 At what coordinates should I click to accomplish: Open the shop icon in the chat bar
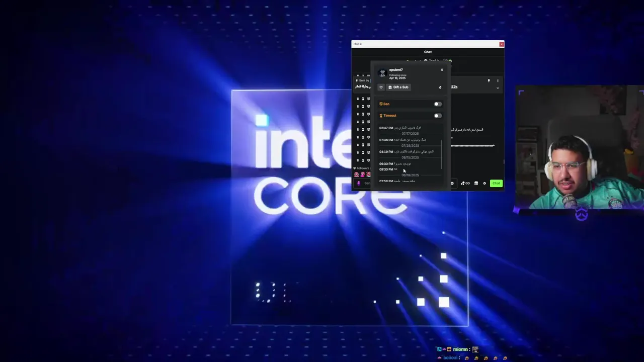[x=476, y=184]
